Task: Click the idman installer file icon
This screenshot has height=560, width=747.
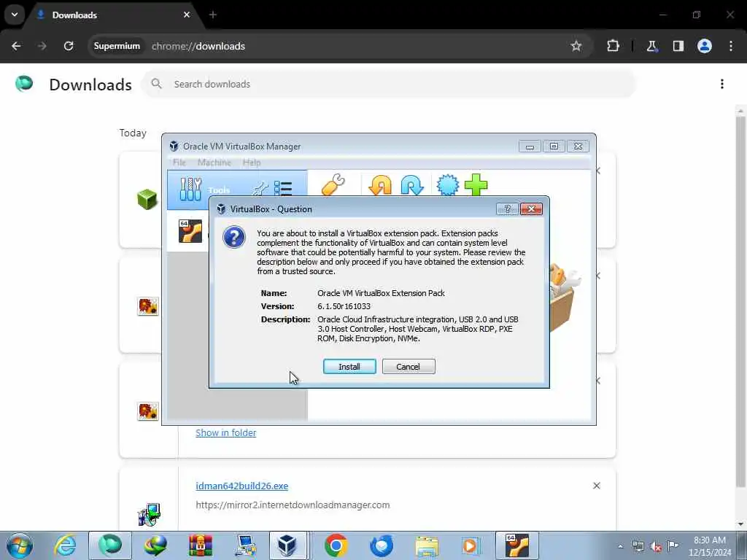Action: (x=149, y=515)
